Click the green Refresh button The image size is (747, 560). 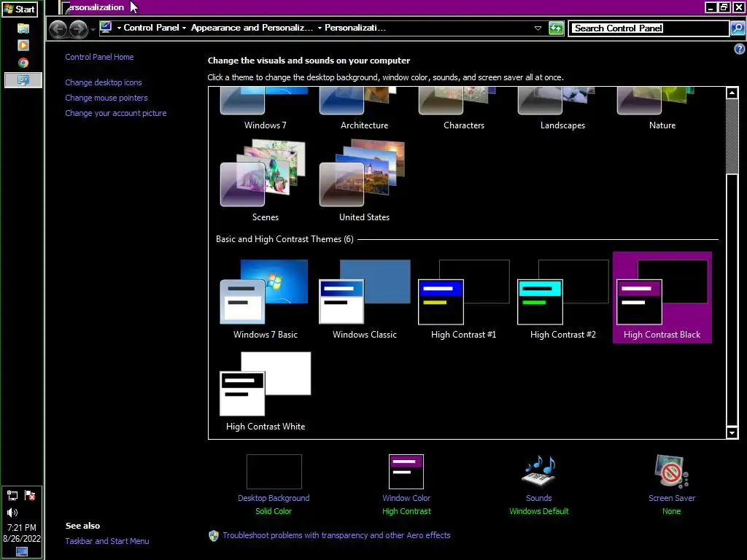(x=556, y=28)
